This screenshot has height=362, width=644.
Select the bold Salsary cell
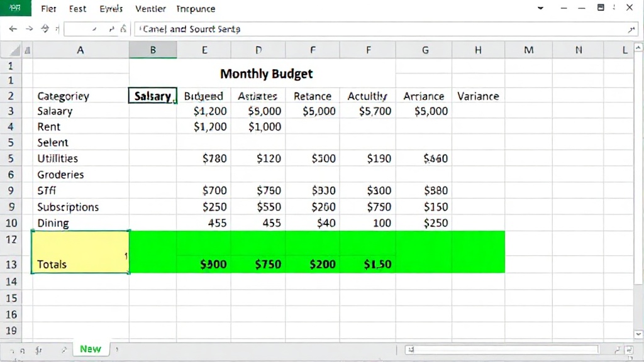[x=153, y=96]
